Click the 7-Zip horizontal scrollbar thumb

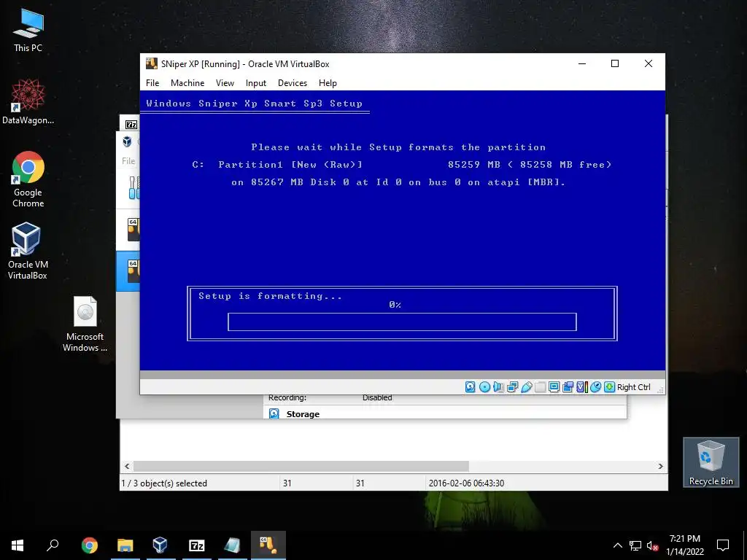click(x=301, y=466)
